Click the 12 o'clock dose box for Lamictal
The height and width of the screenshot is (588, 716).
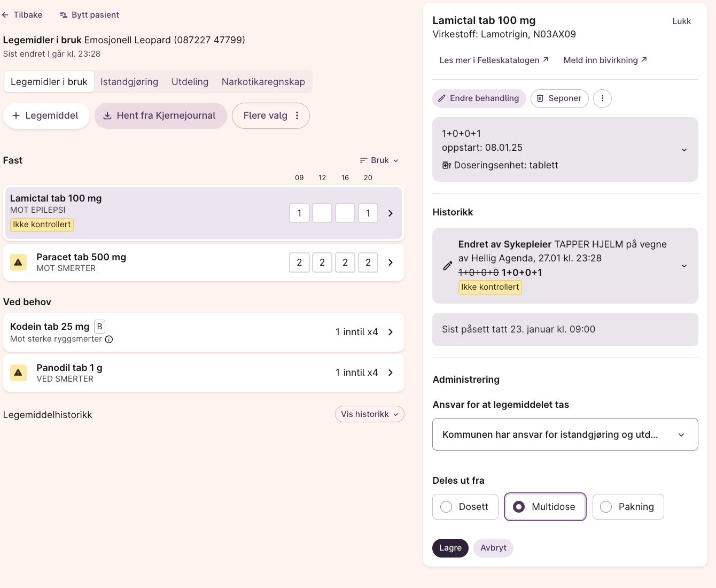(x=322, y=213)
